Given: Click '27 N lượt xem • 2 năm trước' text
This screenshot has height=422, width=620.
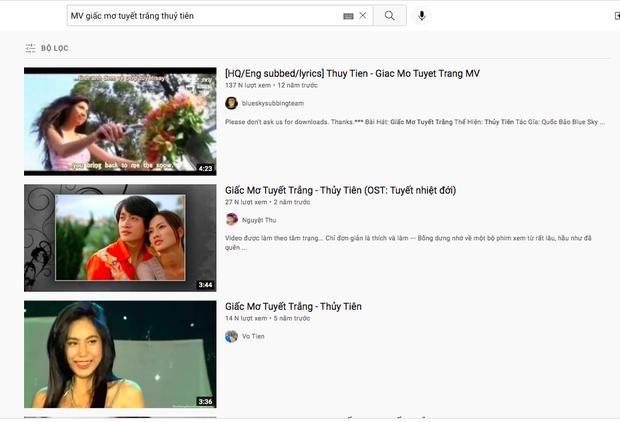Looking at the screenshot, I should [268, 202].
